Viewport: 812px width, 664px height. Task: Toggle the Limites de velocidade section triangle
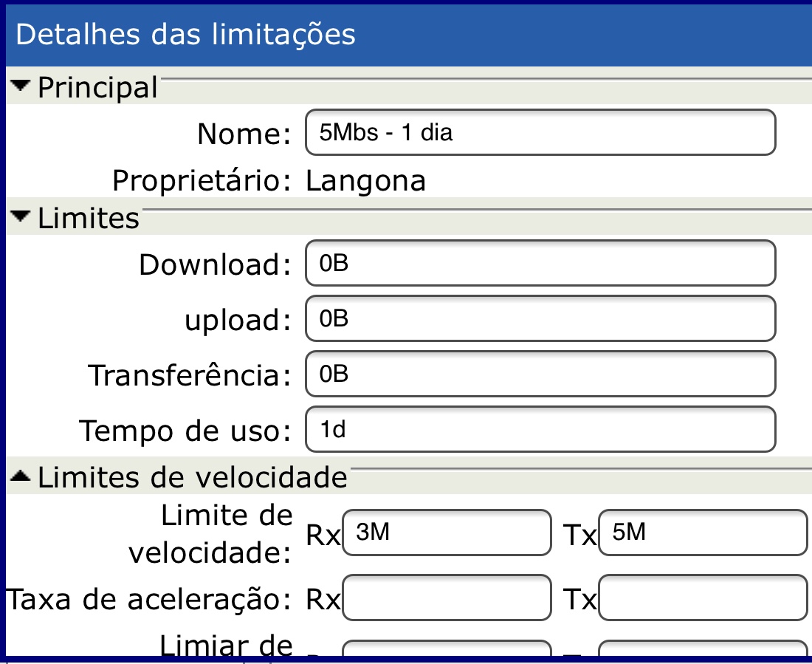[x=22, y=478]
